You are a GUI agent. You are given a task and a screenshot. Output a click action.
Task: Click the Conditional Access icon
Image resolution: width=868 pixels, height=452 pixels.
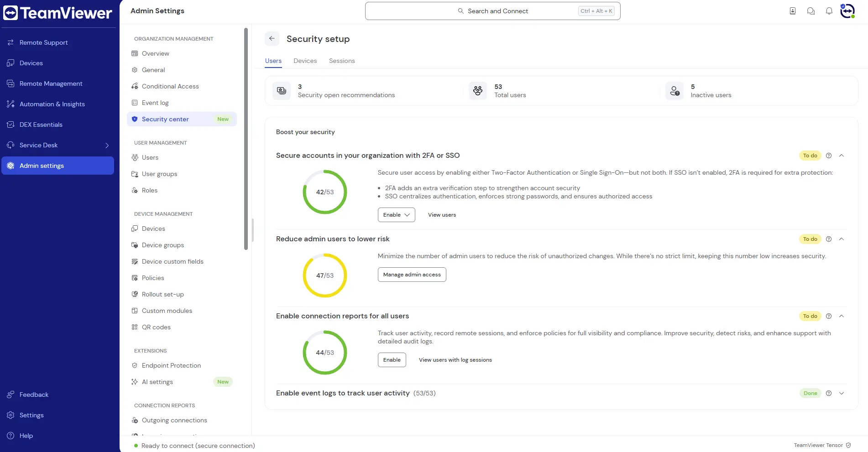[x=135, y=86]
